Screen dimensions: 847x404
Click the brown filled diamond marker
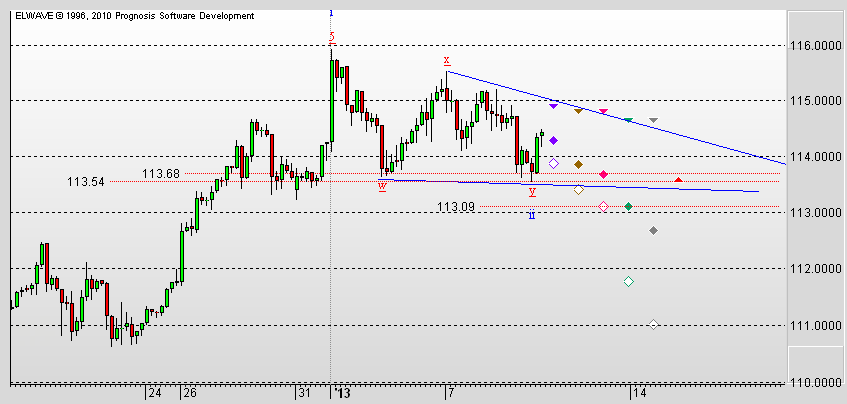579,164
